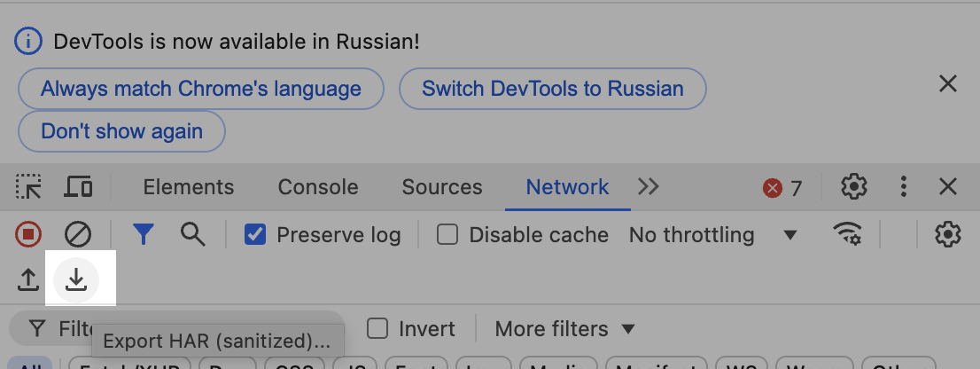Toggle the network filter funnel icon
This screenshot has height=369, width=980.
coord(144,234)
